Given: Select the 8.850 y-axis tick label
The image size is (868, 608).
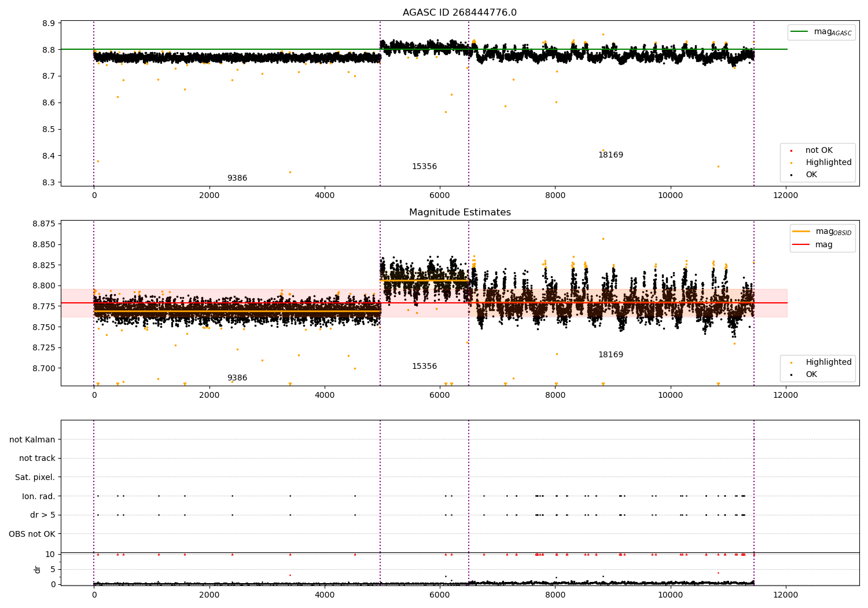Looking at the screenshot, I should [x=44, y=244].
